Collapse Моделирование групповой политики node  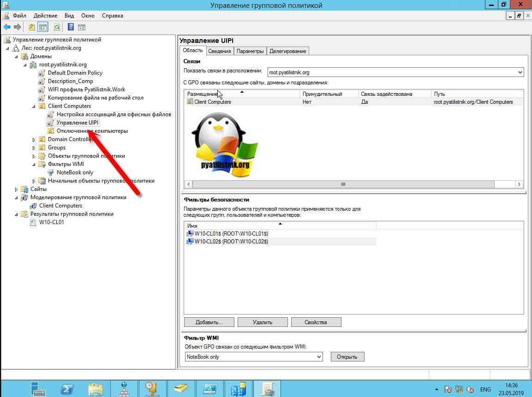(16, 198)
